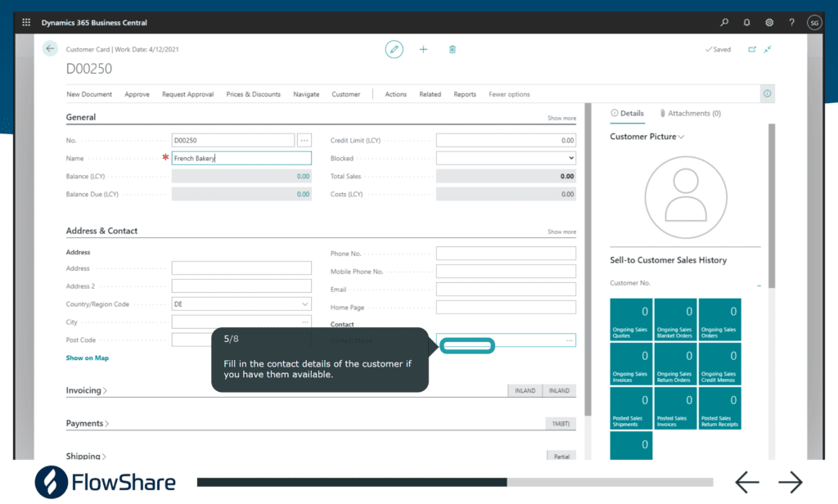Open the Ongoing Sales Quotes tile
This screenshot has width=838, height=504.
[x=631, y=319]
